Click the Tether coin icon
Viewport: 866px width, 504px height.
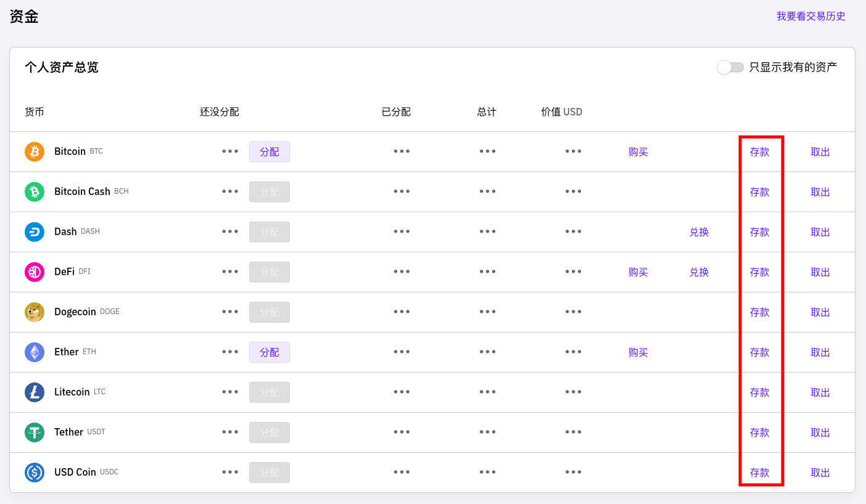[35, 432]
